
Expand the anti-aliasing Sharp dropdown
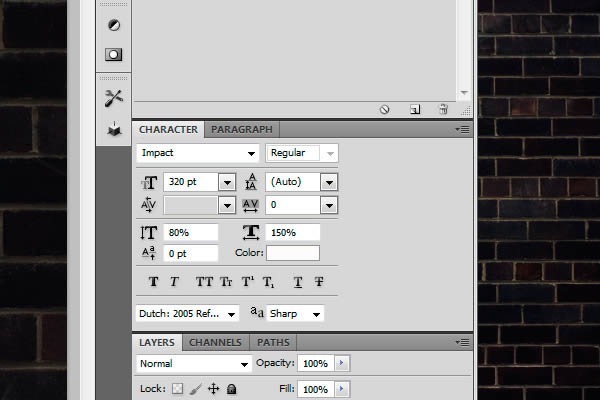[316, 314]
